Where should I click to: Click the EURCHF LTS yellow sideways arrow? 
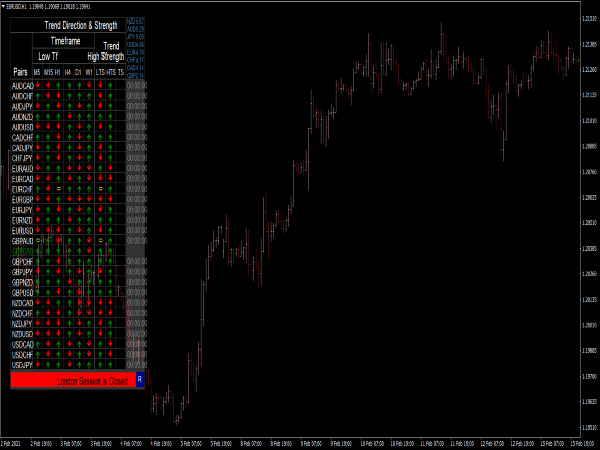click(100, 189)
